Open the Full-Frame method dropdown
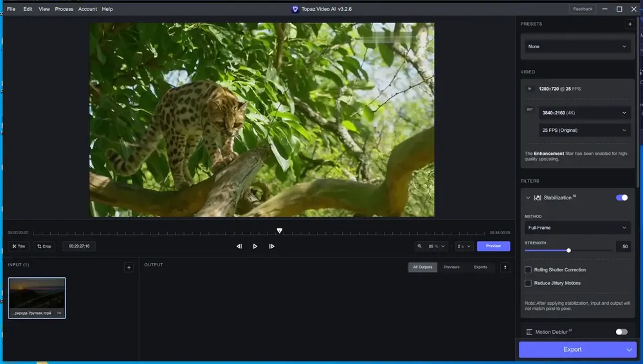 (577, 228)
